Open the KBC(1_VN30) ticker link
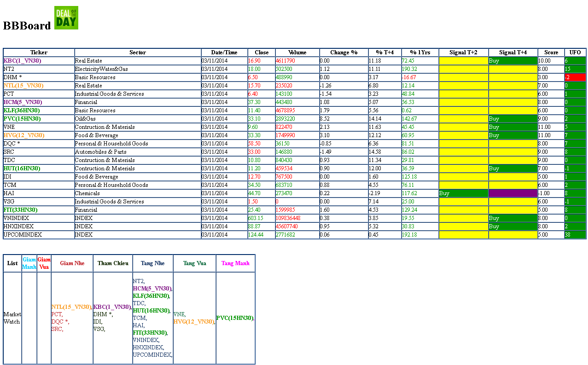This screenshot has height=365, width=588. pyautogui.click(x=22, y=61)
